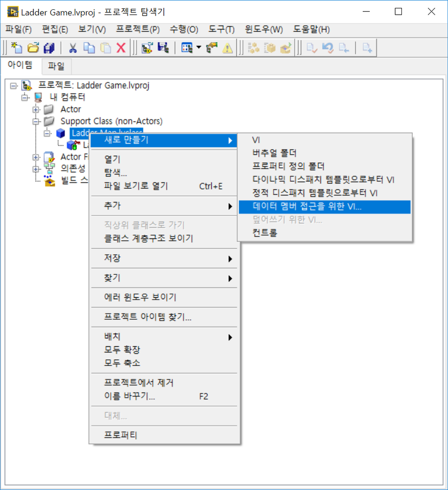
Task: Select the Support Class (non-Actors) folder label
Action: [x=111, y=121]
